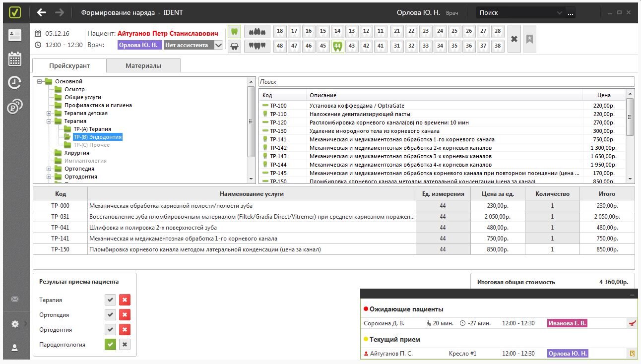This screenshot has width=641, height=364.
Task: Open the settings gear sidebar icon
Action: click(x=15, y=324)
